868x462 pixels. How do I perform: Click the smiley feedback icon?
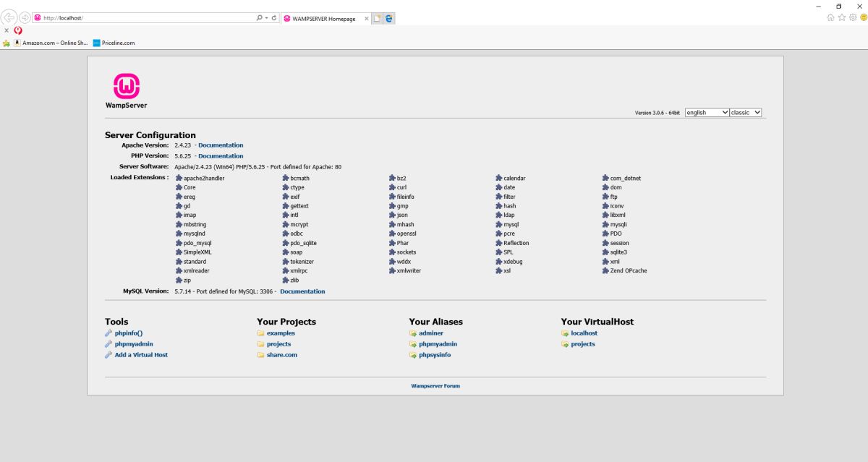[862, 17]
